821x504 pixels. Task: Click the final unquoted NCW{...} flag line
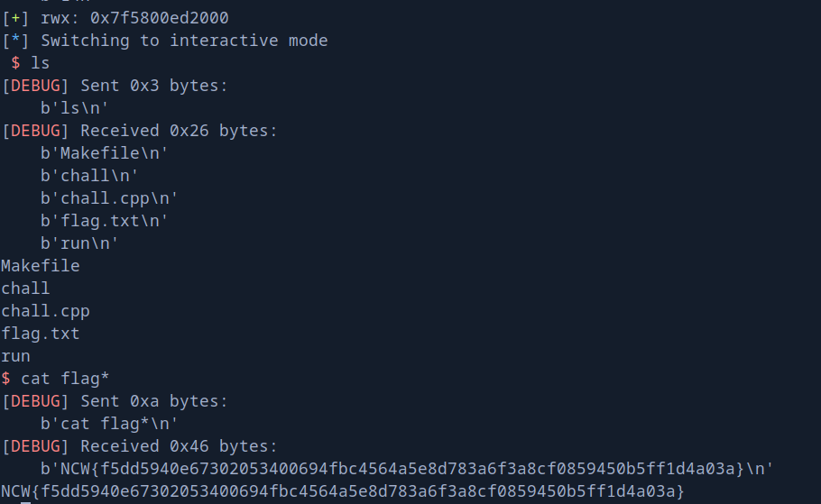pyautogui.click(x=343, y=491)
